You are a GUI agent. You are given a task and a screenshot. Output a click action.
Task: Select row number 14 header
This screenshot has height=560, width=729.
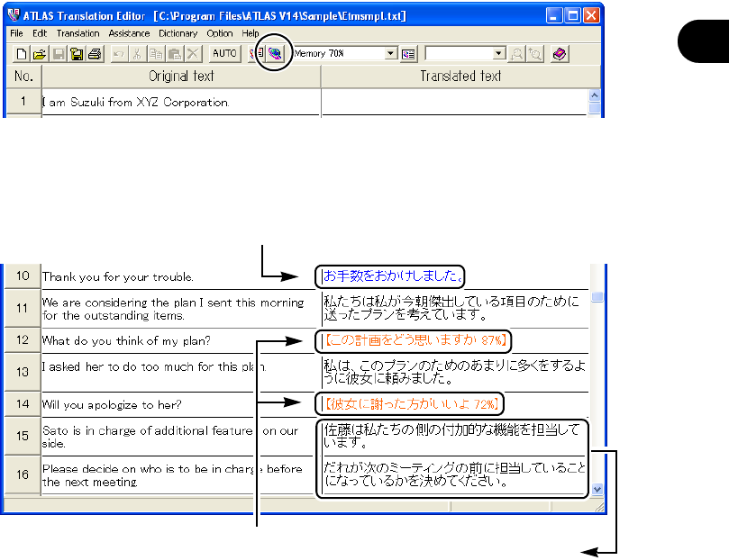[23, 404]
